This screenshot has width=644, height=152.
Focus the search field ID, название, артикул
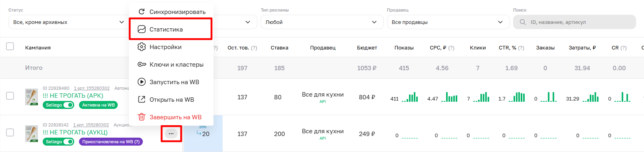tap(575, 22)
